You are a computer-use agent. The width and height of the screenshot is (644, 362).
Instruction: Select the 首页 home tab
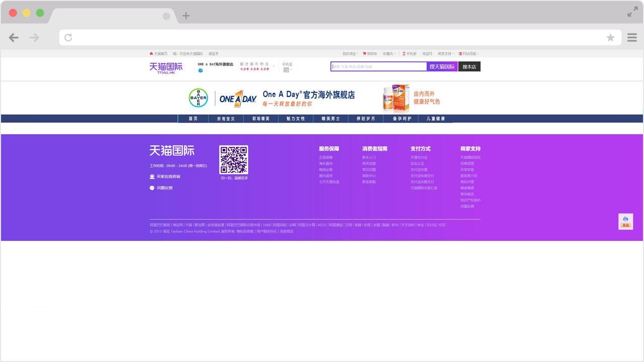click(193, 119)
